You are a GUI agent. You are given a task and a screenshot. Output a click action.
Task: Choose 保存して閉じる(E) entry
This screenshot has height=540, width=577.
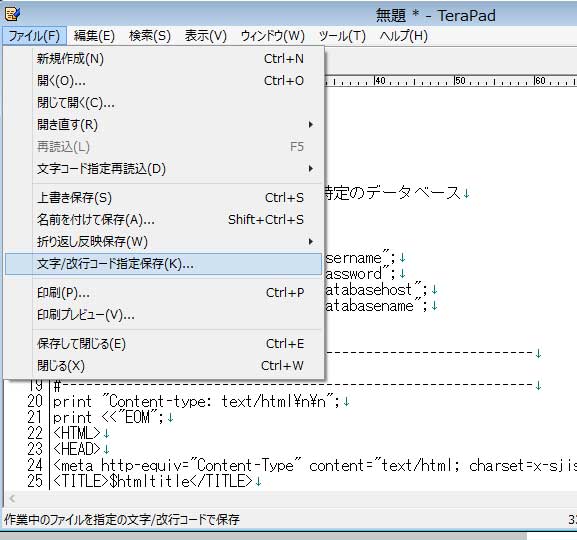coord(163,344)
